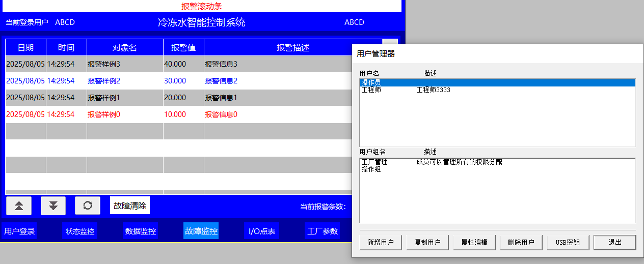Viewport: 644px width, 264px height.
Task: Select 操作组 in user group list
Action: pos(371,169)
